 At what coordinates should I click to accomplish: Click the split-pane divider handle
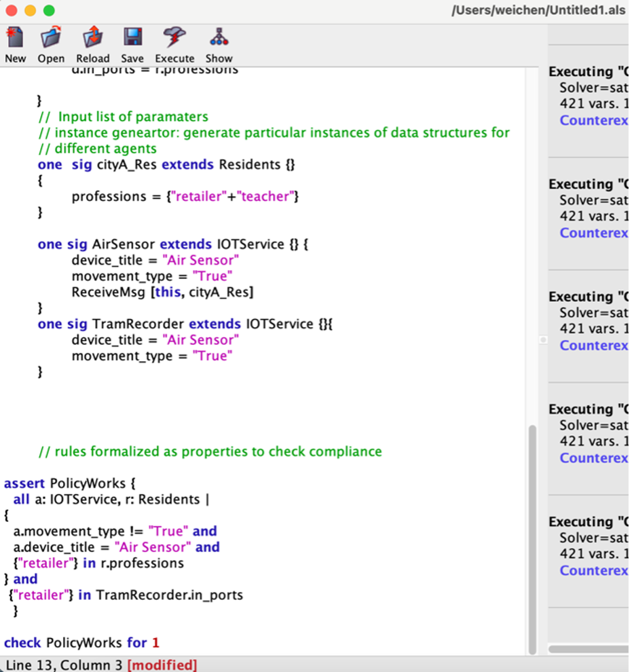tap(543, 339)
